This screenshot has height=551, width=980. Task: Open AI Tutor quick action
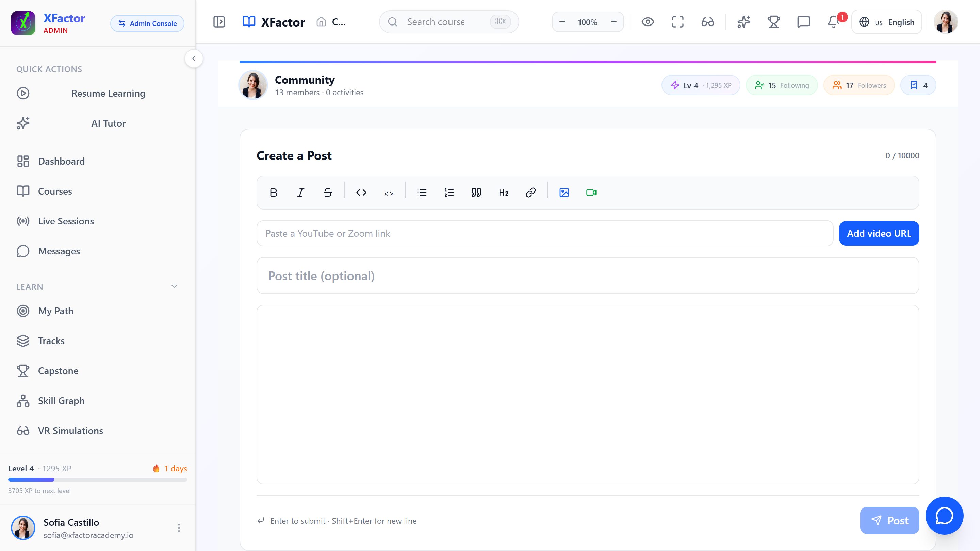pyautogui.click(x=98, y=123)
